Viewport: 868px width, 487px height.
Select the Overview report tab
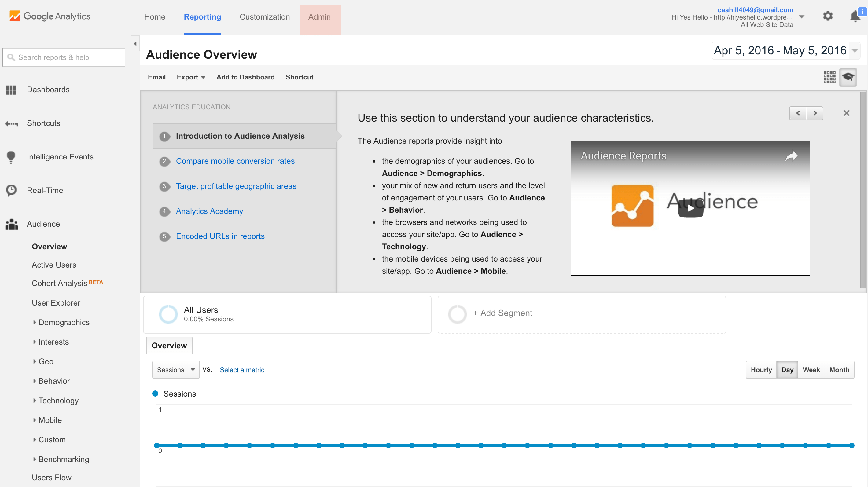pyautogui.click(x=169, y=346)
